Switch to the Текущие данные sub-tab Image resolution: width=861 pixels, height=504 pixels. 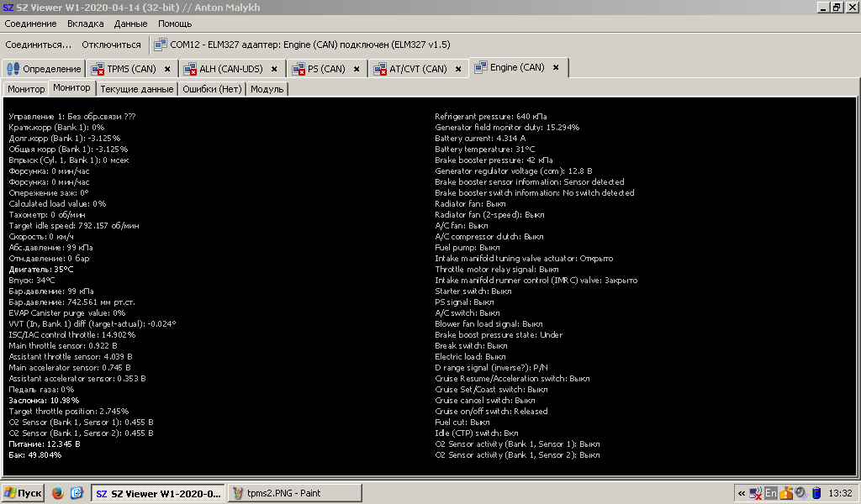pyautogui.click(x=136, y=89)
